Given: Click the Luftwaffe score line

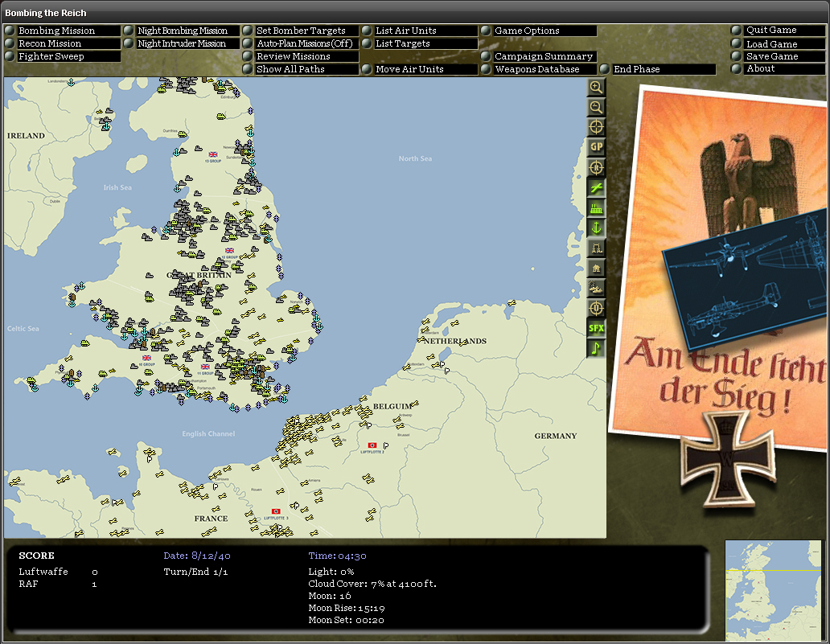Looking at the screenshot, I should (58, 572).
